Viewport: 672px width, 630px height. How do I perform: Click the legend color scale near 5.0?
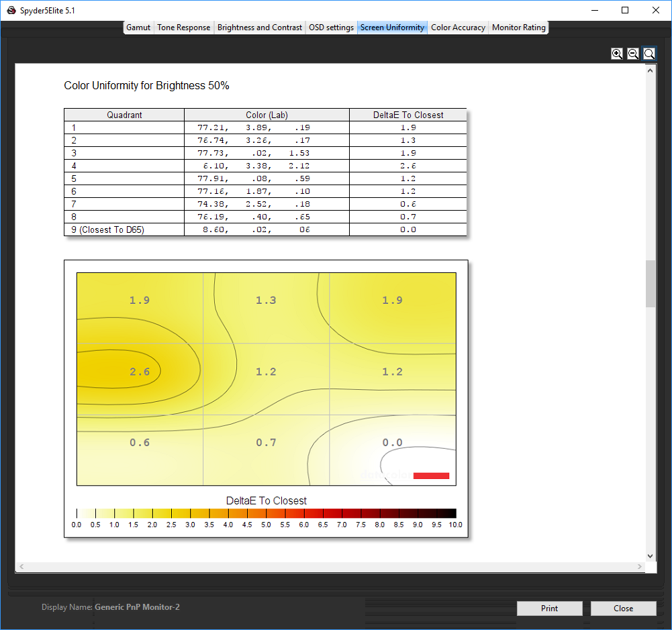tap(266, 513)
